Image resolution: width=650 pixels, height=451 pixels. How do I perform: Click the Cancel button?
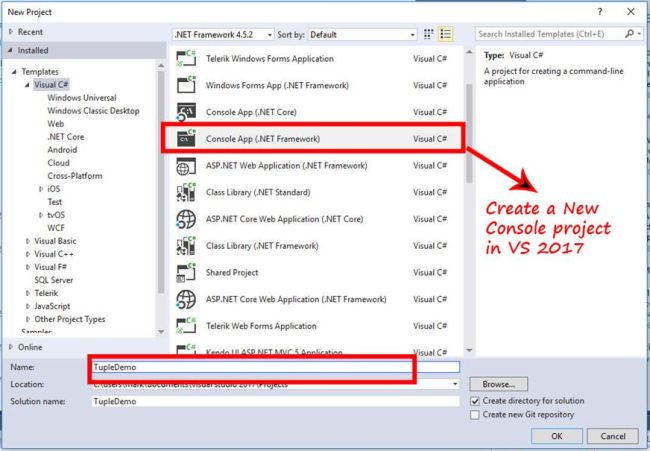(x=613, y=436)
